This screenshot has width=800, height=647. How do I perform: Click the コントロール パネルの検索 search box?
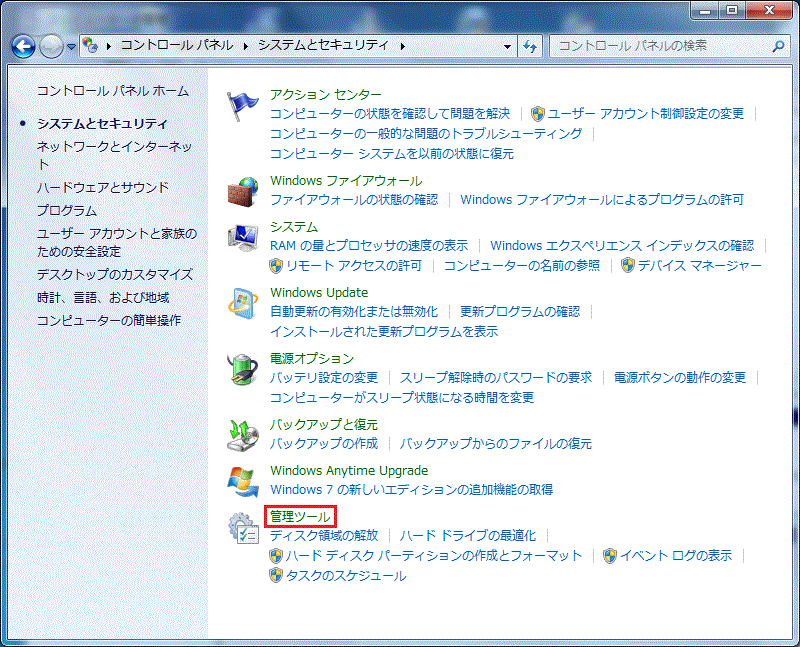click(660, 46)
